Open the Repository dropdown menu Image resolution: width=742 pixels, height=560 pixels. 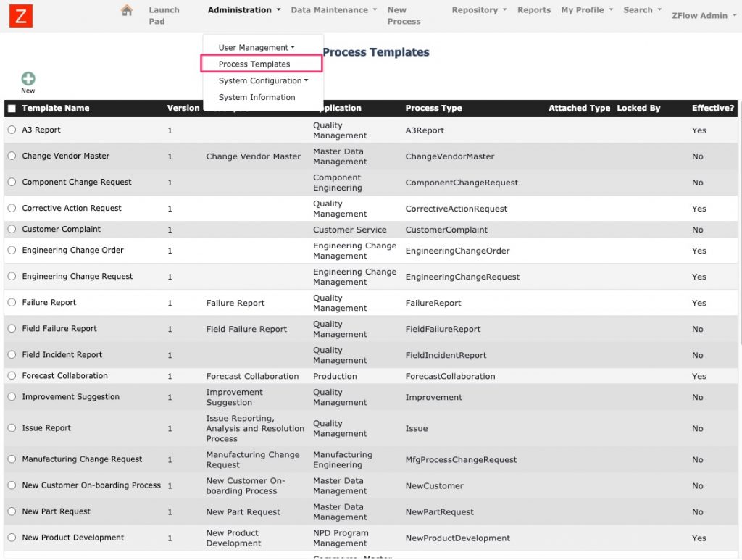(x=480, y=10)
